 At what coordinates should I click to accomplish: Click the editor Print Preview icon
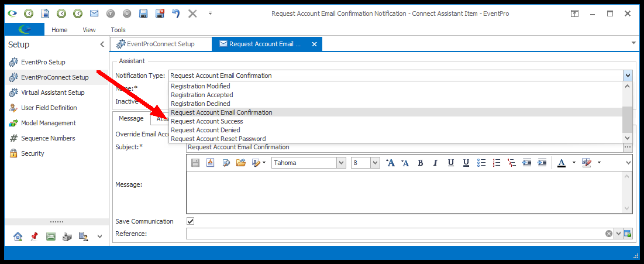pyautogui.click(x=226, y=163)
